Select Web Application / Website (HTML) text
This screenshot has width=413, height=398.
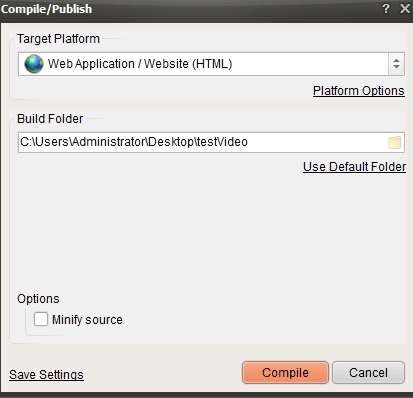[140, 64]
